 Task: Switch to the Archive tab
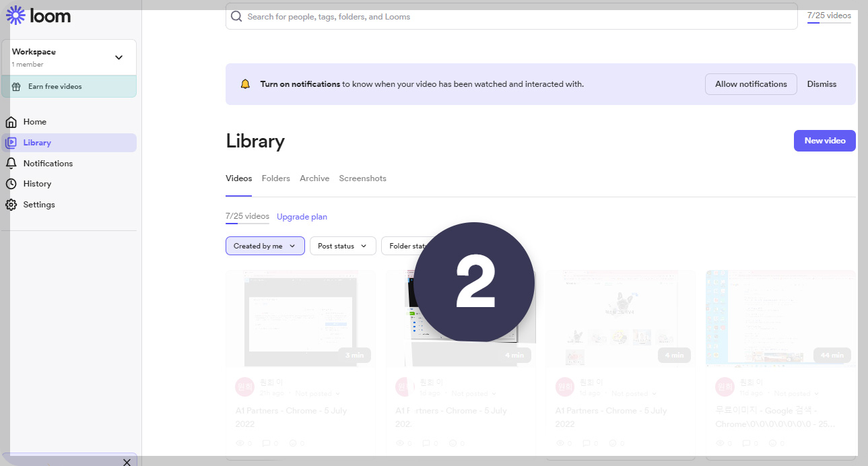click(x=314, y=178)
